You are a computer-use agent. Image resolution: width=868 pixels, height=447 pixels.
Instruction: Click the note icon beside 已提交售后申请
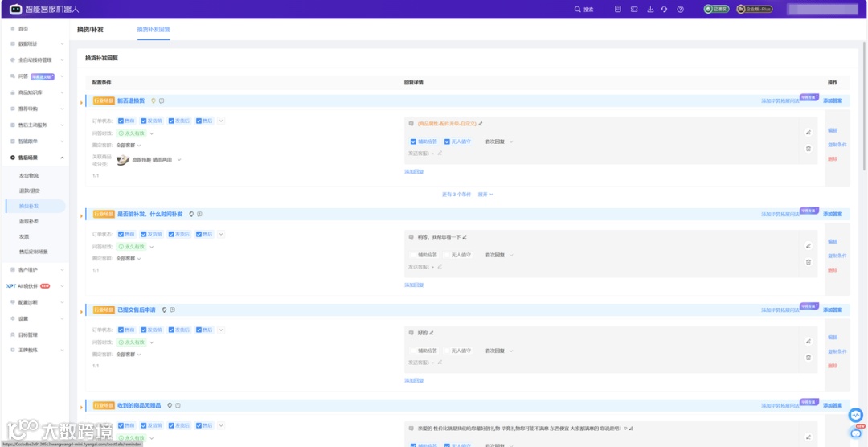pos(173,310)
